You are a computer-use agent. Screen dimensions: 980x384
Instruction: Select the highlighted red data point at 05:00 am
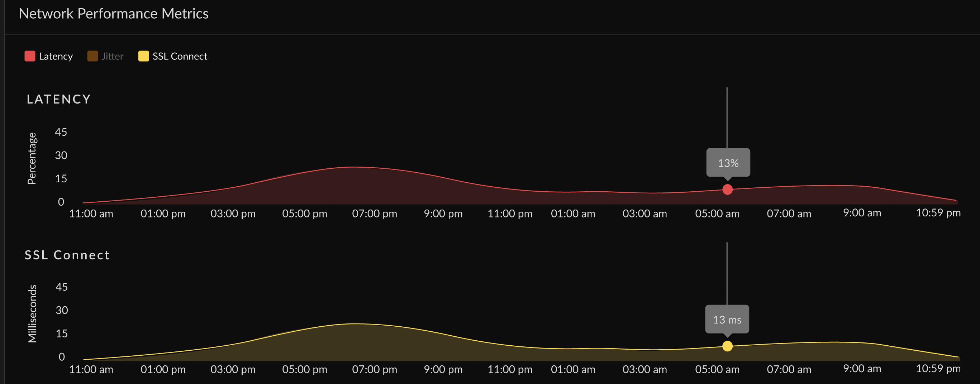pos(727,189)
